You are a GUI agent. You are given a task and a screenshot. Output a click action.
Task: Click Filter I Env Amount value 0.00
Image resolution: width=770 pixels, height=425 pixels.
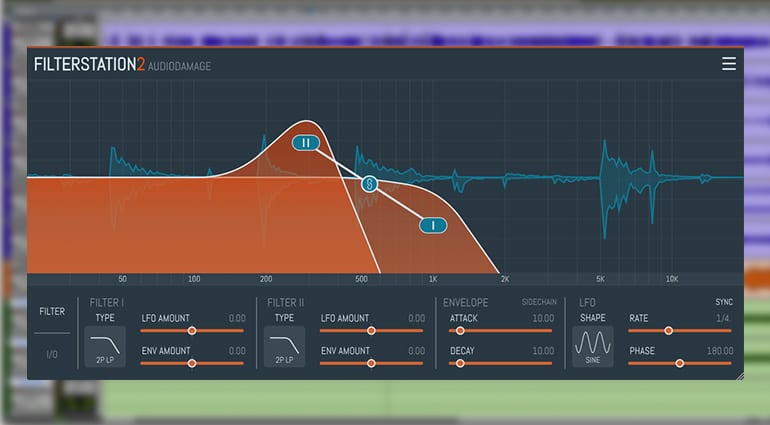[x=237, y=351]
